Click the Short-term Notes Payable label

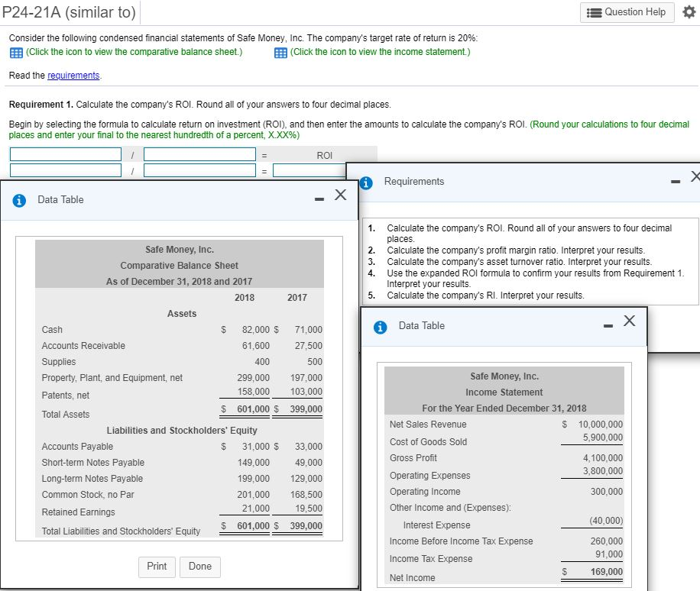pos(93,463)
